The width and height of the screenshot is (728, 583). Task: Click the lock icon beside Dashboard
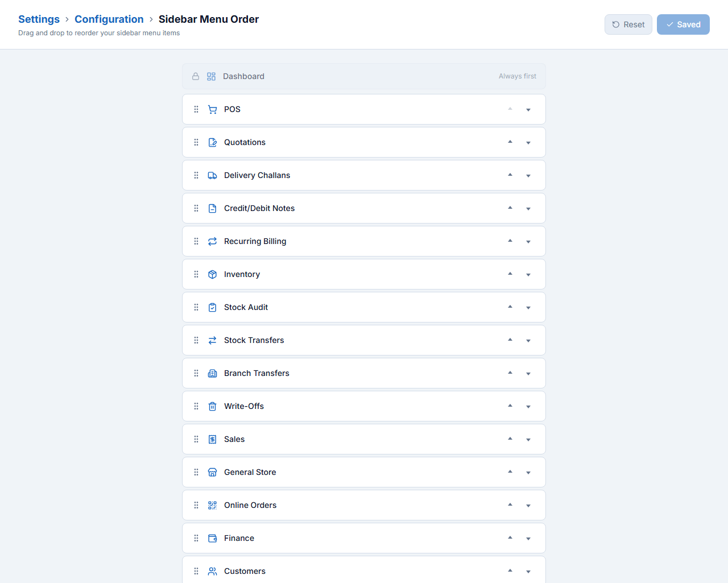[196, 76]
